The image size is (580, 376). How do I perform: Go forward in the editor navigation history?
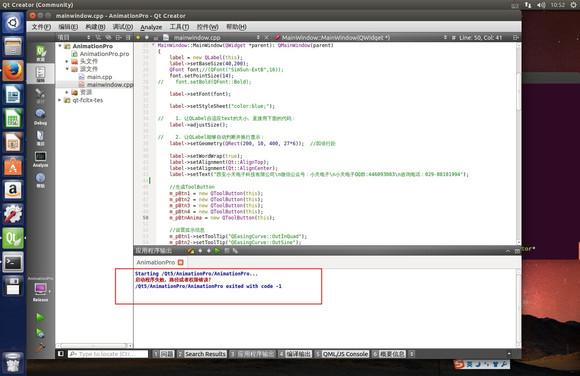point(147,37)
